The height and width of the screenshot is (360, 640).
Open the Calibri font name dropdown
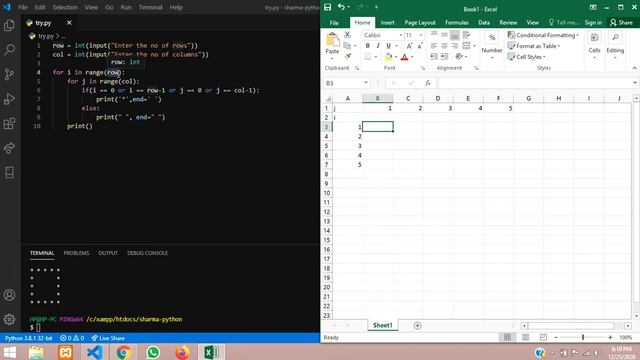pos(400,36)
